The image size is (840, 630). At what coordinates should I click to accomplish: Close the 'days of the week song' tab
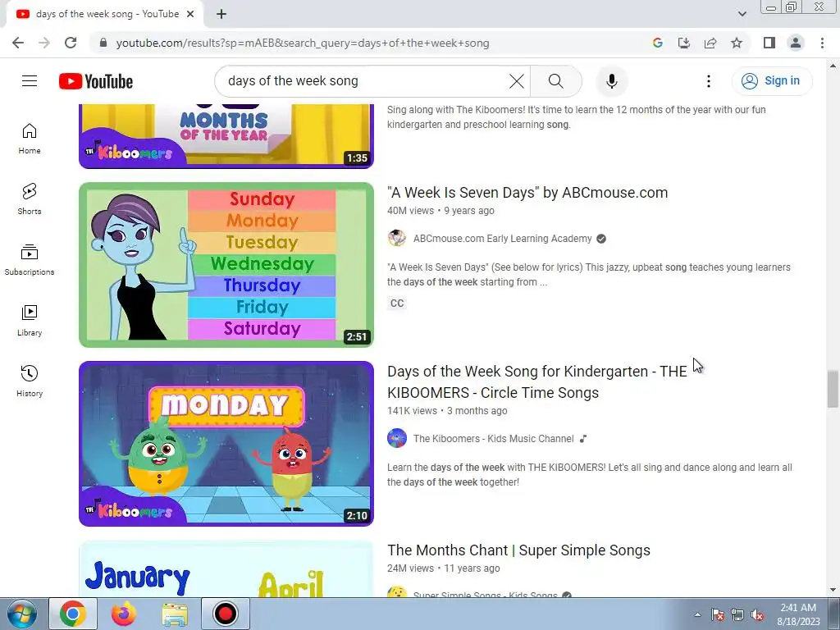tap(190, 14)
